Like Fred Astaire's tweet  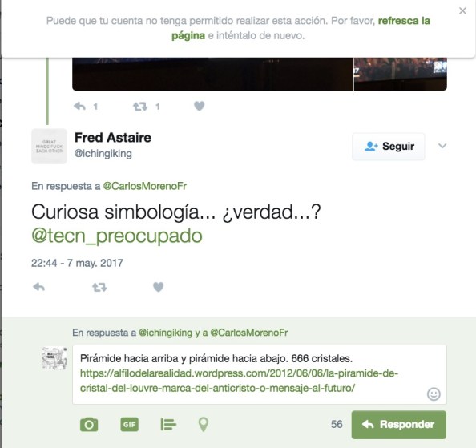pyautogui.click(x=158, y=287)
